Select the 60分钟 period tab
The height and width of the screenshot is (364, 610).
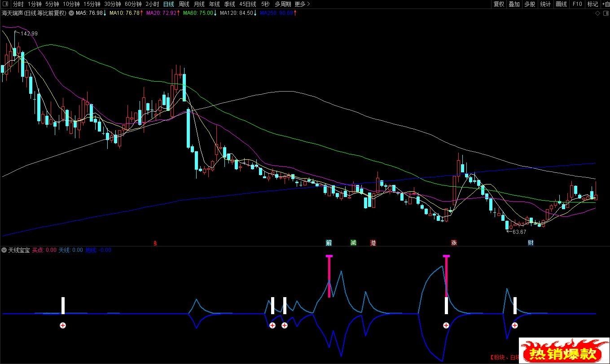tap(133, 4)
